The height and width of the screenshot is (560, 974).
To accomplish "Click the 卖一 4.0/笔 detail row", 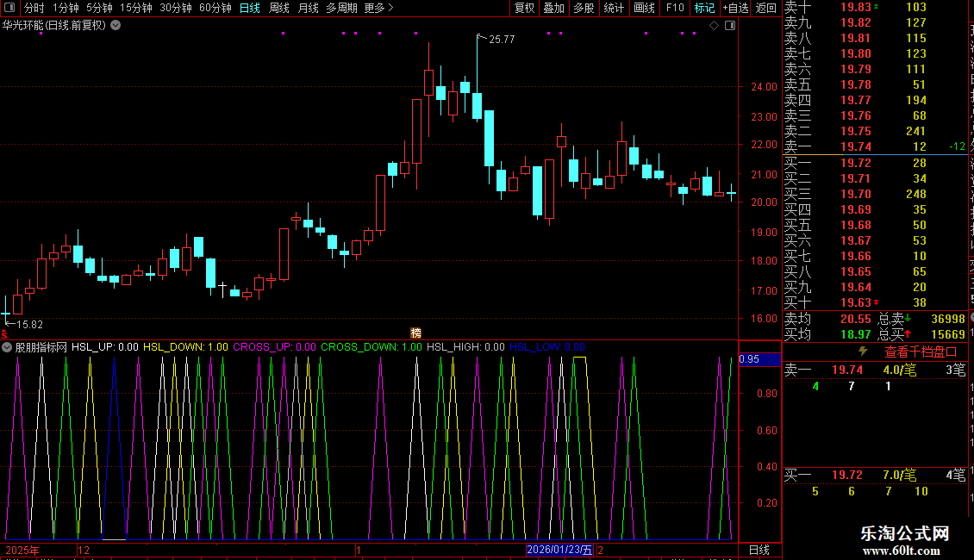I will pos(875,370).
